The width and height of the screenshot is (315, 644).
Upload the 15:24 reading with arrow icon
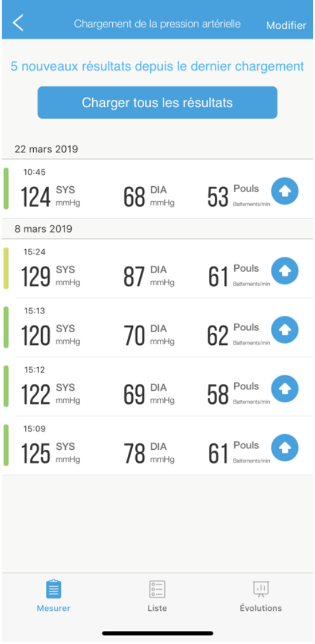(285, 270)
